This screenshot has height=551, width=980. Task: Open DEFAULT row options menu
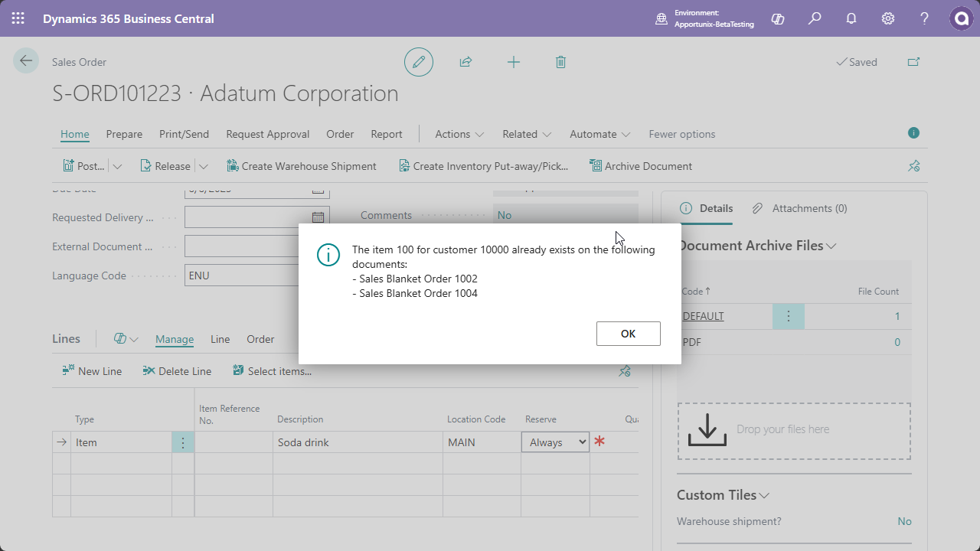click(789, 316)
